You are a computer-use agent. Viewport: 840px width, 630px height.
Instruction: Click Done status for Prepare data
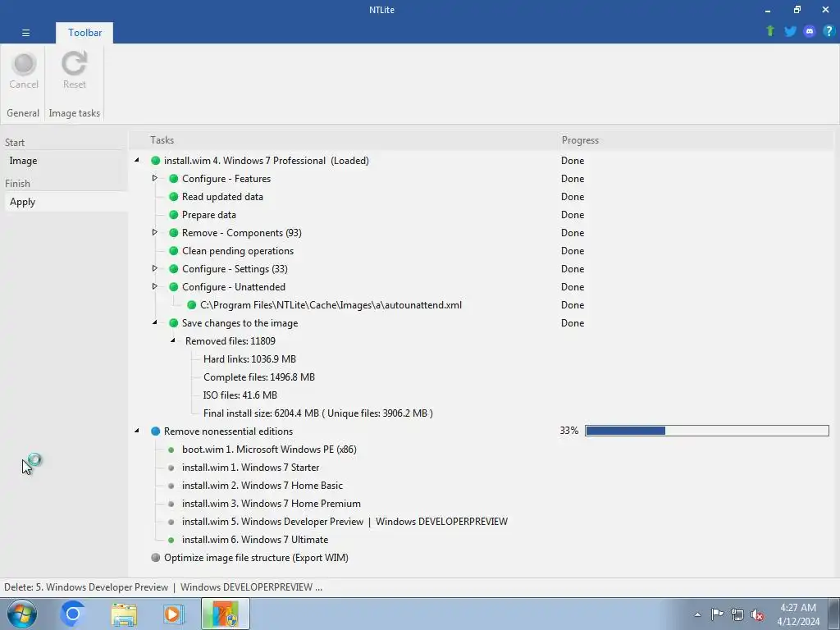(573, 215)
